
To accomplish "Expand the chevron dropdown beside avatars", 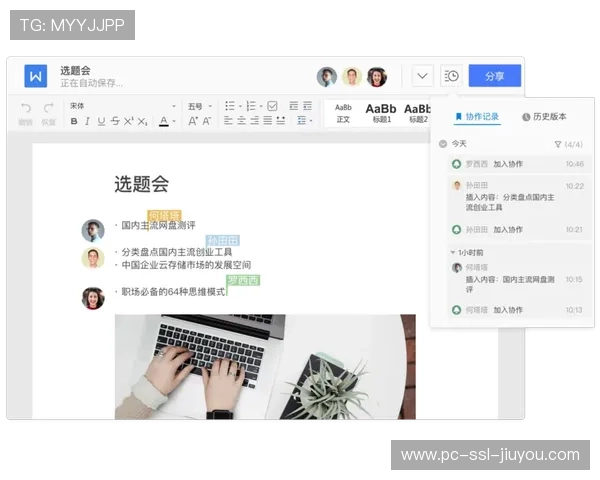I will click(x=422, y=76).
